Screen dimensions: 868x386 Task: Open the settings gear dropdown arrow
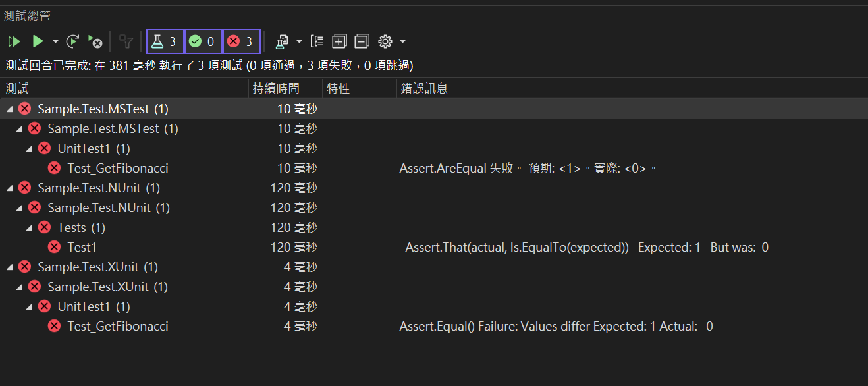[x=402, y=41]
